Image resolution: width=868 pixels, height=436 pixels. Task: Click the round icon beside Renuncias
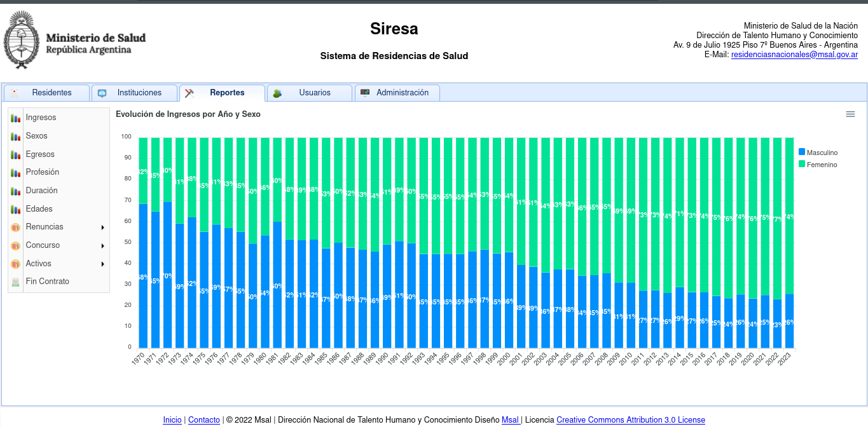(16, 228)
